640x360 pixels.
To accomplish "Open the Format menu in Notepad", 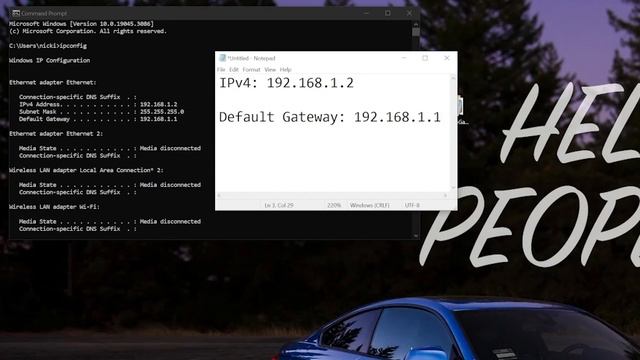I will (251, 70).
